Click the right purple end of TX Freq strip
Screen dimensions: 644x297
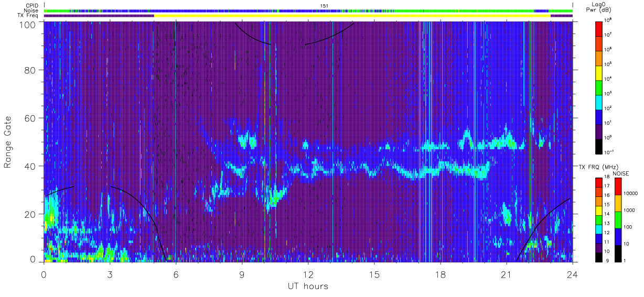[x=562, y=16]
